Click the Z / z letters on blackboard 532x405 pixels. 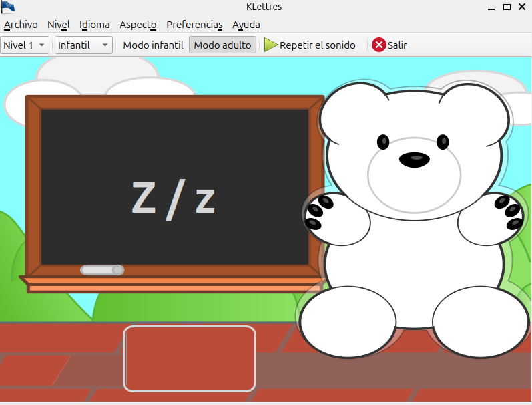tap(174, 199)
